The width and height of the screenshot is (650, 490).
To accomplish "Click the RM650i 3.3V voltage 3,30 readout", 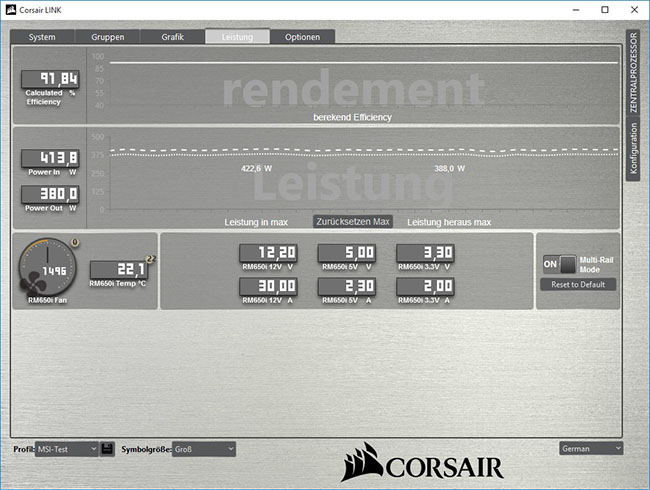I will pyautogui.click(x=425, y=253).
